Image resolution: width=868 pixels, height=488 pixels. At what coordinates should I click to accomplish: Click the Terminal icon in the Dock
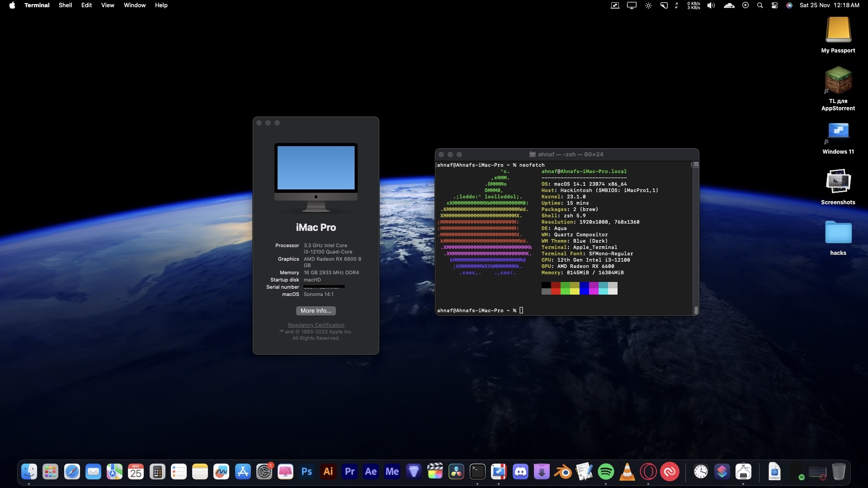[x=477, y=472]
